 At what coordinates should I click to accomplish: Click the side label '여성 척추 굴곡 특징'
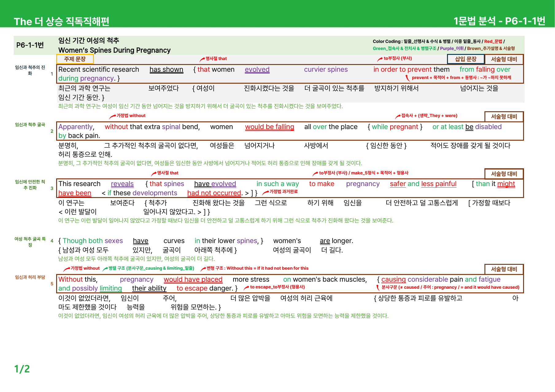(30, 242)
